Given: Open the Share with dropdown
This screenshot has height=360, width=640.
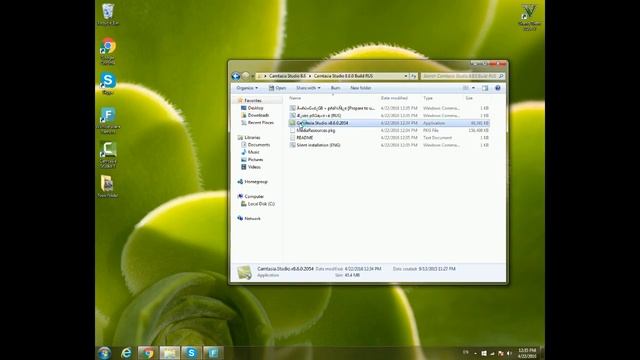Looking at the screenshot, I should click(308, 88).
